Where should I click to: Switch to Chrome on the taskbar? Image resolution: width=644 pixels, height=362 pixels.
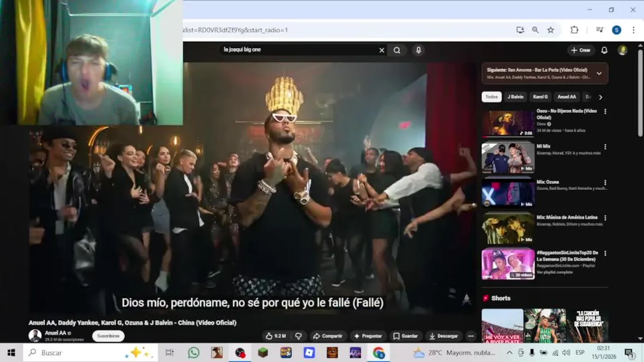point(379,353)
